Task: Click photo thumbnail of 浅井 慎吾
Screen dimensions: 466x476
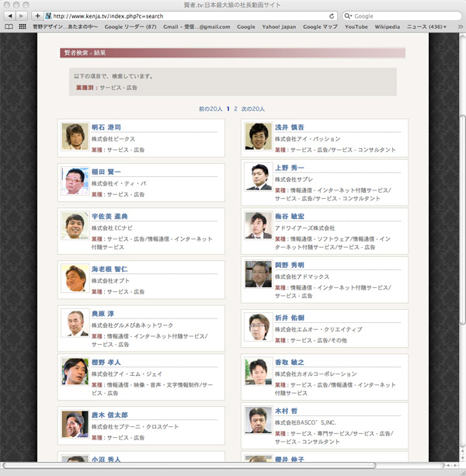Action: 259,137
